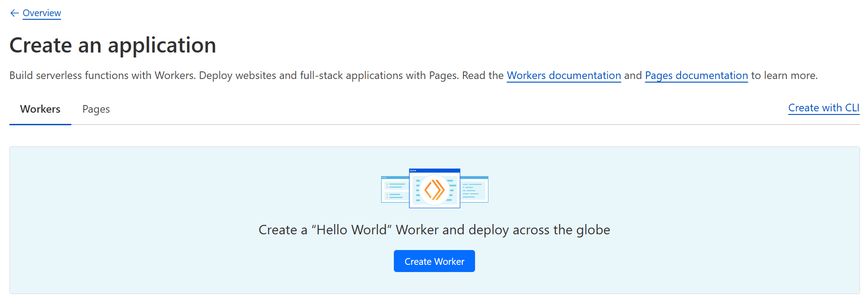The height and width of the screenshot is (303, 868).
Task: Open the Pages documentation link
Action: (x=696, y=75)
